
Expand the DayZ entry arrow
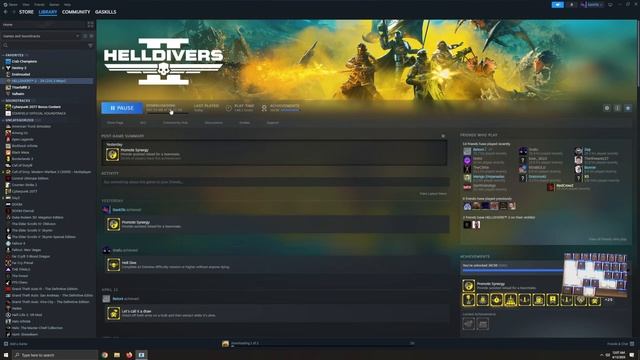tap(3, 198)
